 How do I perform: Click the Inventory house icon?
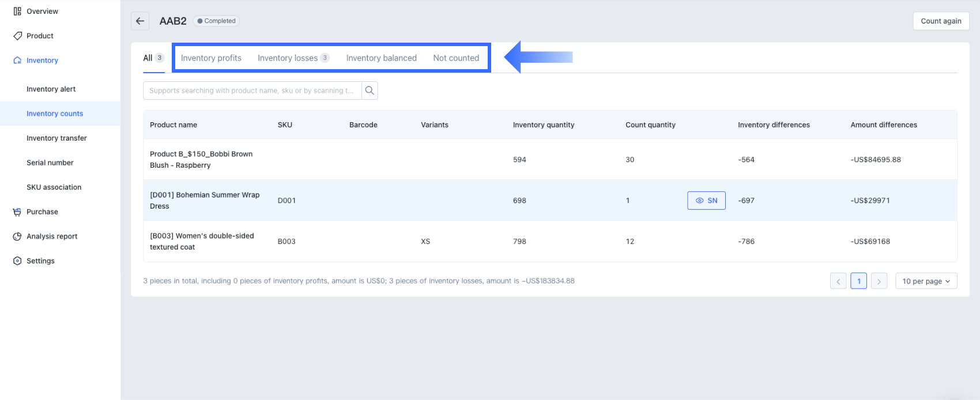17,61
